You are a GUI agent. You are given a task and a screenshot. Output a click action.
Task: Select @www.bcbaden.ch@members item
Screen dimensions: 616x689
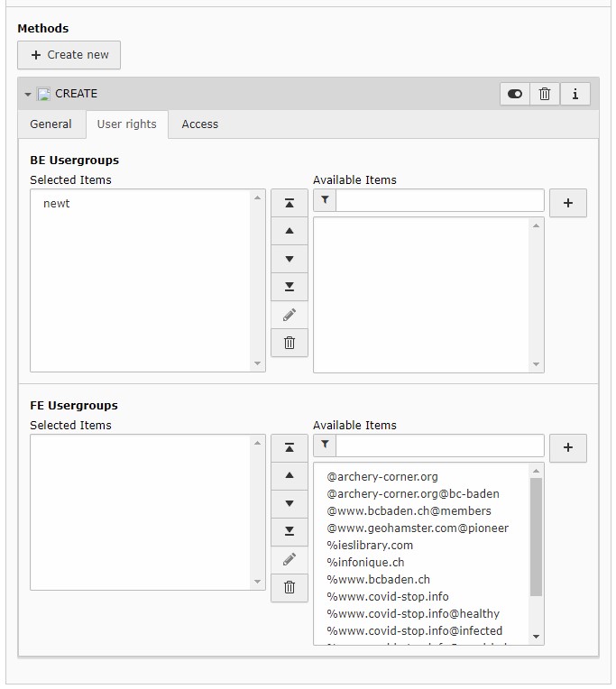pyautogui.click(x=409, y=511)
